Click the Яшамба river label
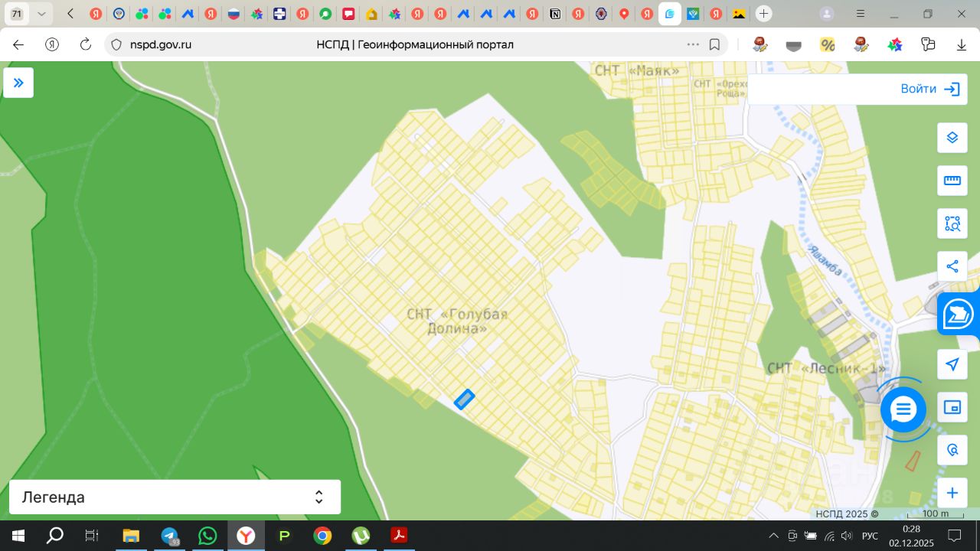 pos(824,262)
